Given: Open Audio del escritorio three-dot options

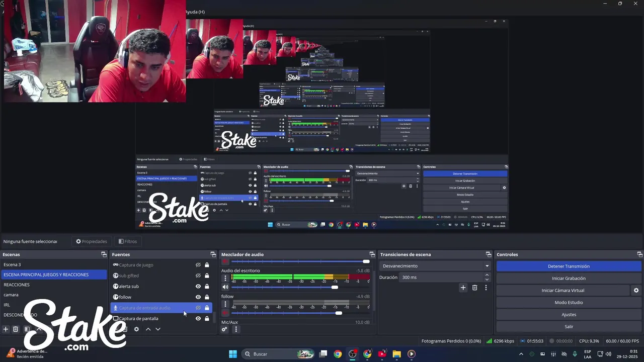Looking at the screenshot, I should coord(225,278).
